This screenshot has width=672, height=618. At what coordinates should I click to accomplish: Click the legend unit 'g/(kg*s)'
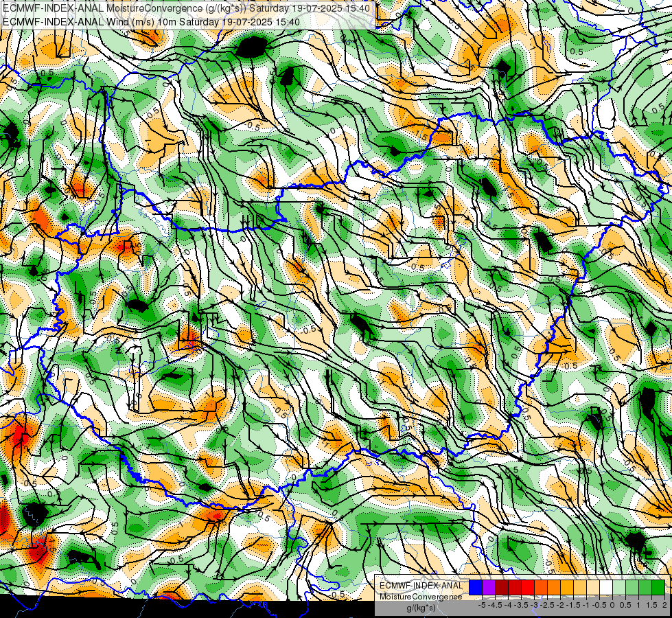click(421, 608)
